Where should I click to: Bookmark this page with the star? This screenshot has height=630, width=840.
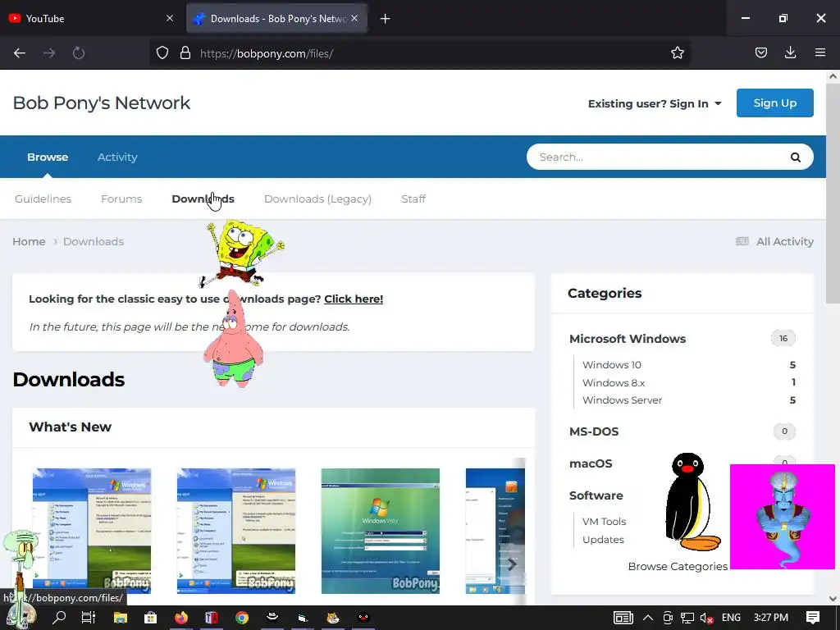[677, 53]
